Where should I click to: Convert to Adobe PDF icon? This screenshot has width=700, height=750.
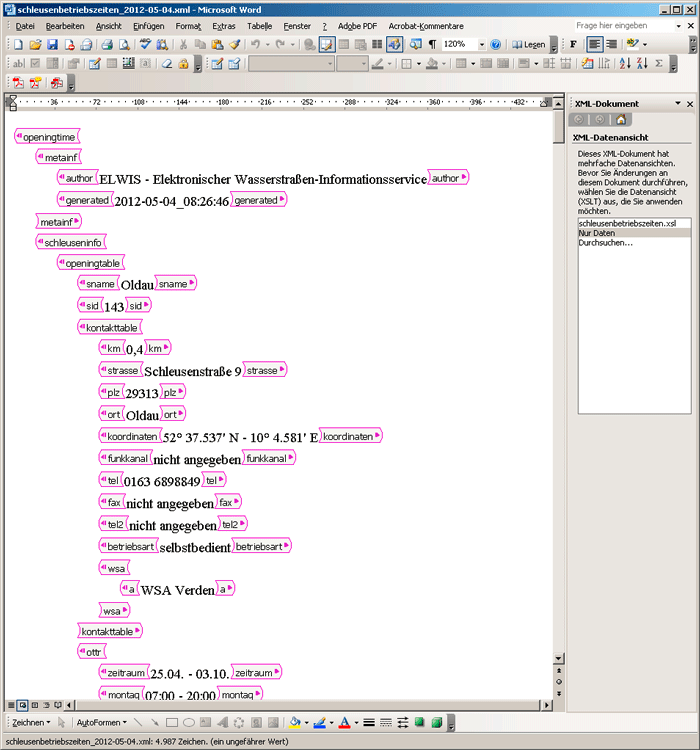pos(18,83)
